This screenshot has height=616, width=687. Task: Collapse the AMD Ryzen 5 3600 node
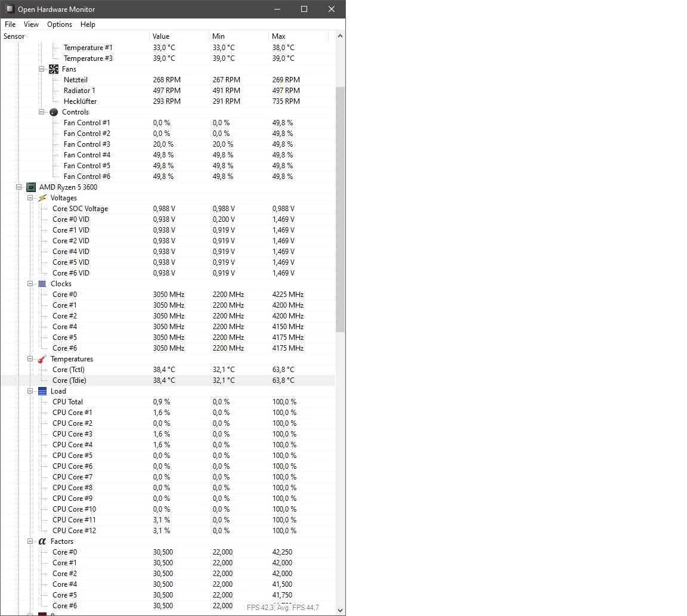[19, 187]
